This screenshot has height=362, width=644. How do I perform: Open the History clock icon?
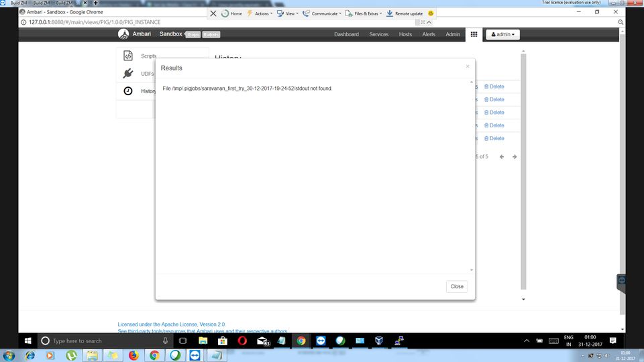128,90
